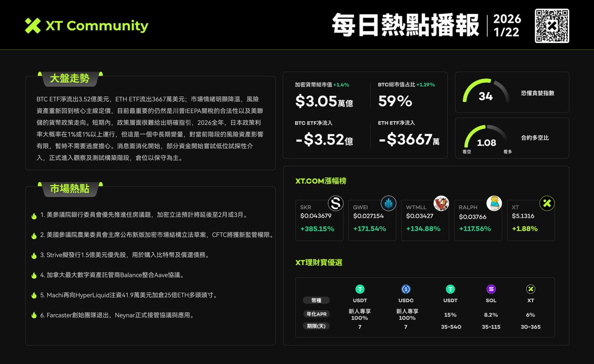Click the 35-540 term cell
Image resolution: width=594 pixels, height=364 pixels.
coord(450,327)
